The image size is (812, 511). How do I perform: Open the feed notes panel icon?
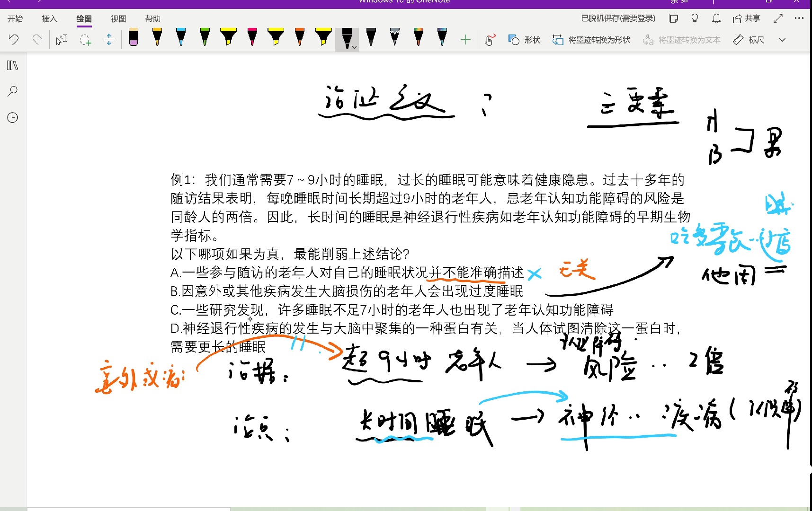click(x=673, y=18)
